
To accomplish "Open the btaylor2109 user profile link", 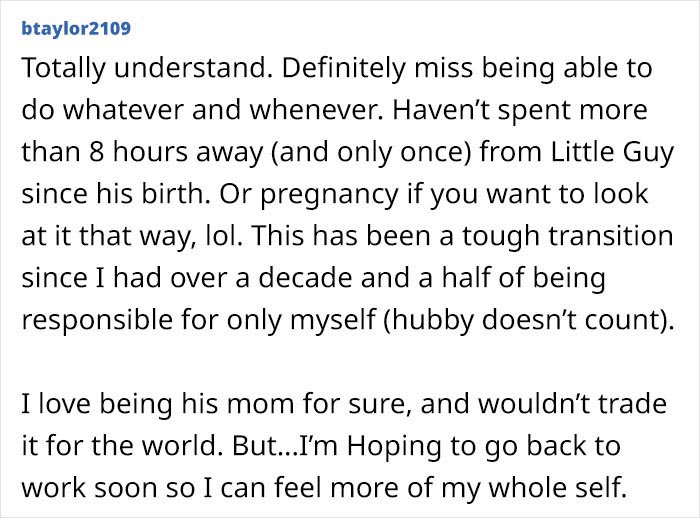I will 76,27.
